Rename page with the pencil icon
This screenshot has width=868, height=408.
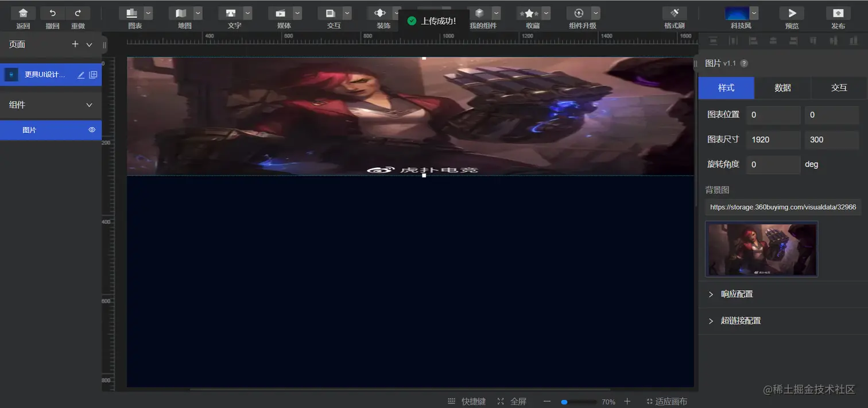81,75
